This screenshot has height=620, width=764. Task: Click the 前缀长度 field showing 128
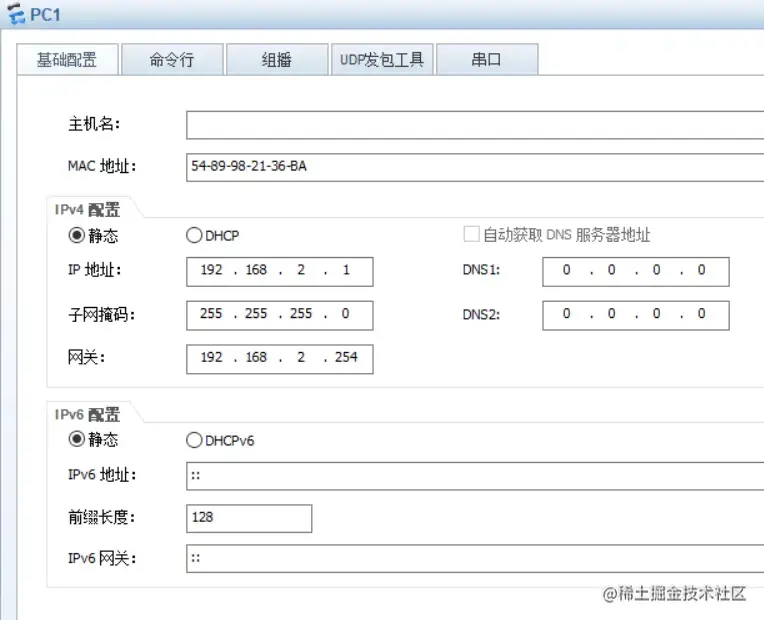[x=249, y=518]
